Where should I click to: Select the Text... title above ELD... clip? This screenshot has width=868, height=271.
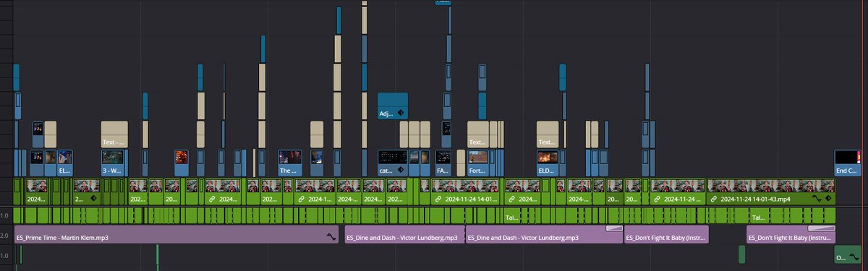(548, 134)
